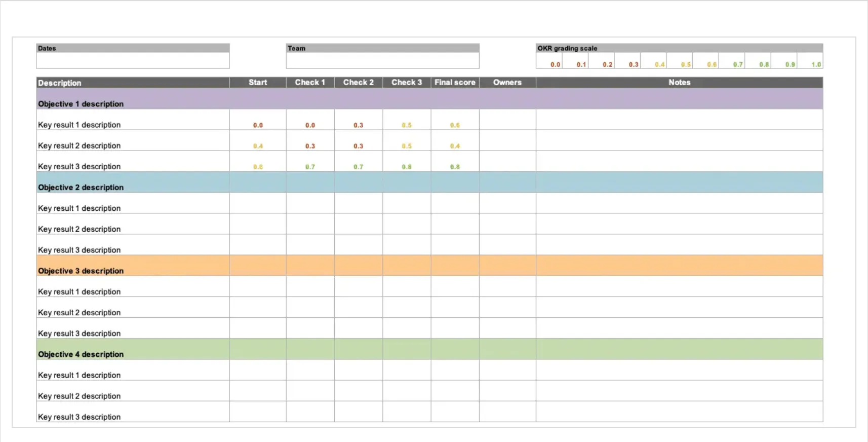The height and width of the screenshot is (442, 868).
Task: Click Start value 0.4 of Objective 1 Key result 2
Action: tap(258, 146)
